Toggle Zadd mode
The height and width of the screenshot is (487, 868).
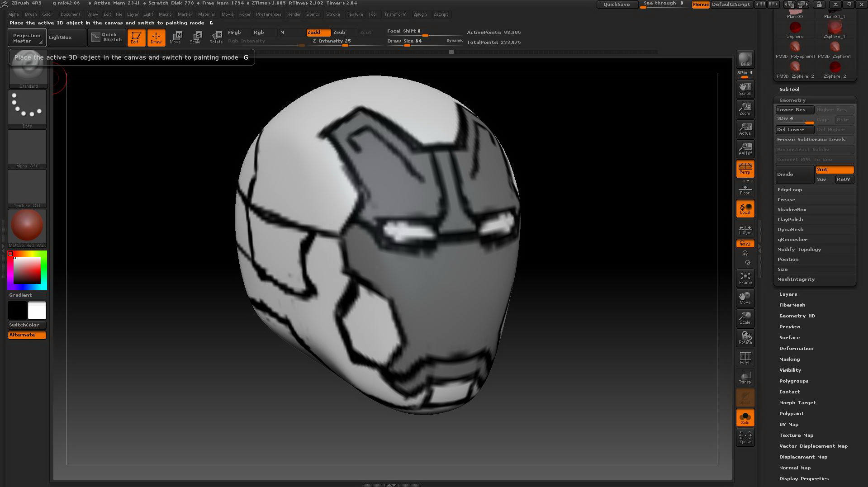coord(318,32)
